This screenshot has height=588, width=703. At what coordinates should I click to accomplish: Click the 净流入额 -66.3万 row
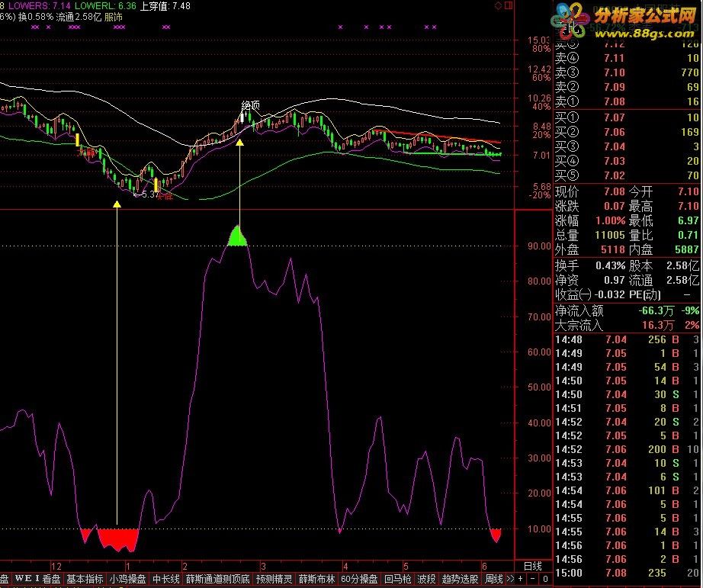click(x=627, y=310)
